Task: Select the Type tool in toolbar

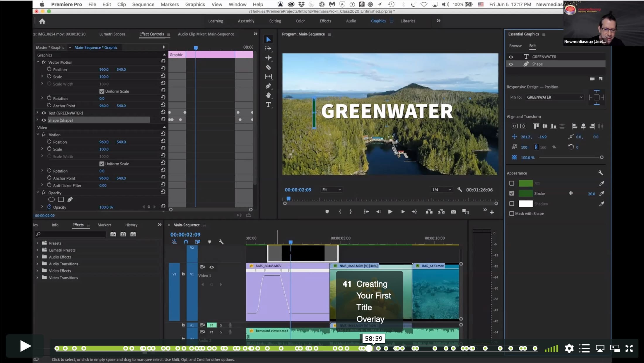Action: [x=268, y=105]
